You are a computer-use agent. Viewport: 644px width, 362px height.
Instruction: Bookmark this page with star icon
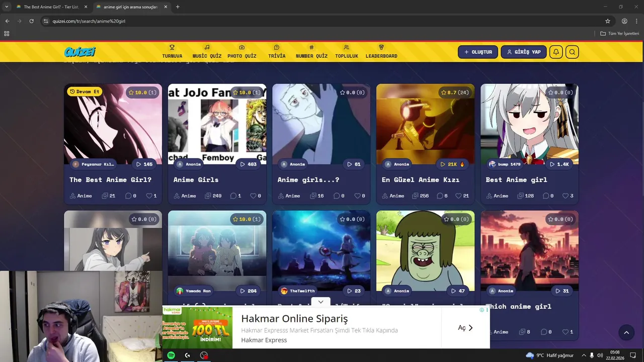point(608,21)
